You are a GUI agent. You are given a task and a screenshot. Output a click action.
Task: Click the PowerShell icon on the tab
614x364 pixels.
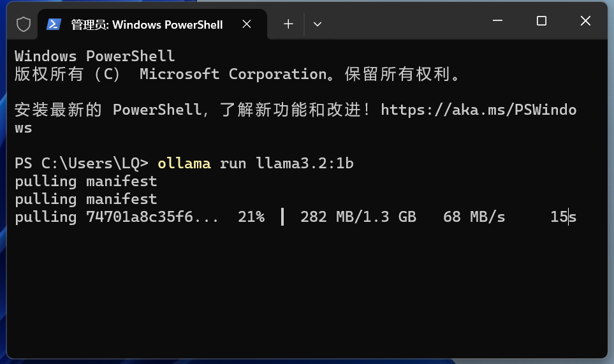coord(54,24)
